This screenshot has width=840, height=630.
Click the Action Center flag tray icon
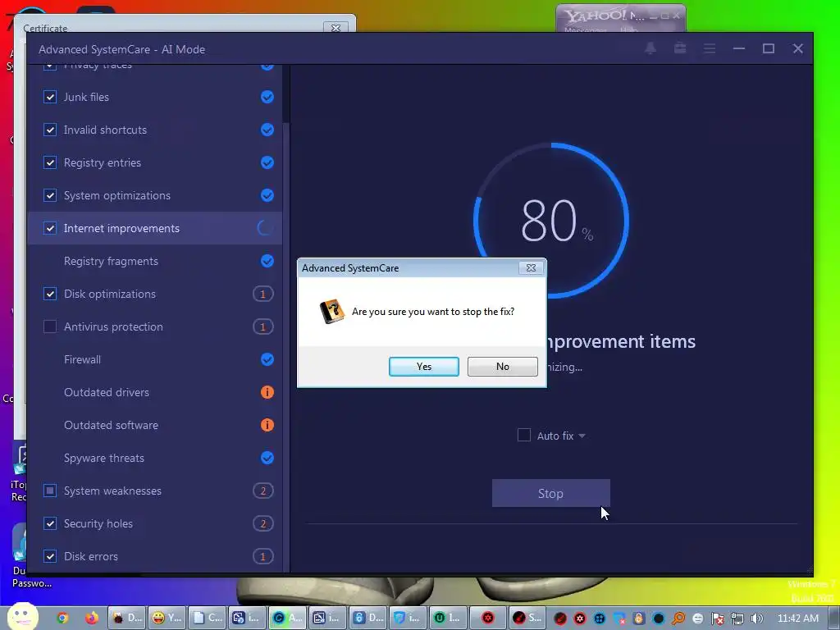point(718,619)
